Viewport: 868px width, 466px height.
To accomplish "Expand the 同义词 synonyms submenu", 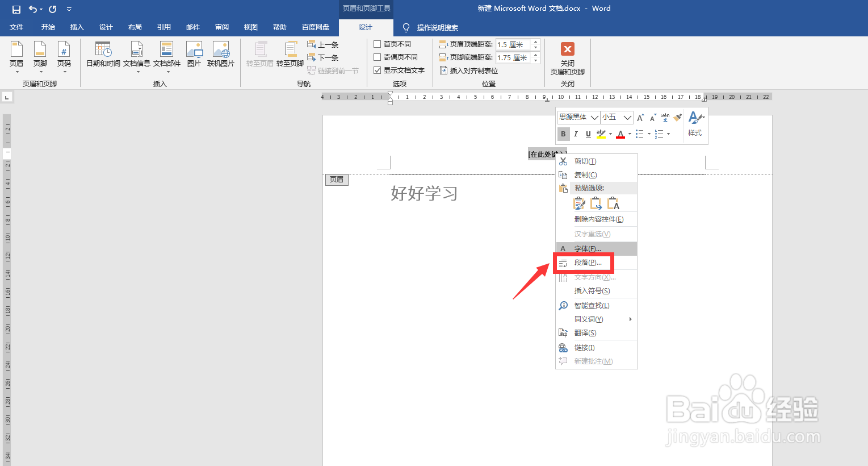I will [x=597, y=319].
